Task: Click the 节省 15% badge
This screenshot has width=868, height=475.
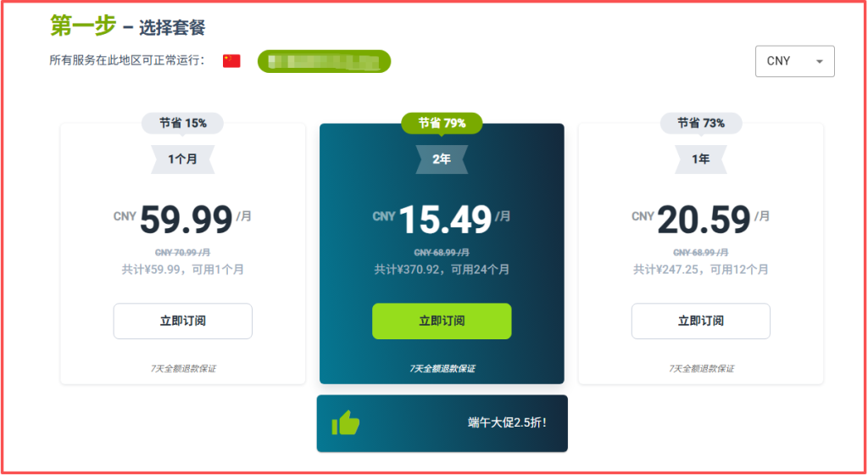Action: [x=183, y=124]
